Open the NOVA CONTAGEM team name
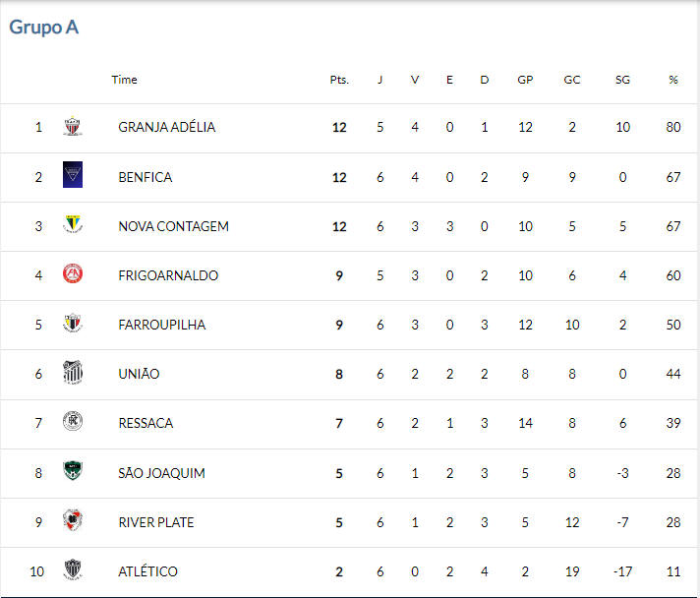700x598 pixels. [x=173, y=226]
